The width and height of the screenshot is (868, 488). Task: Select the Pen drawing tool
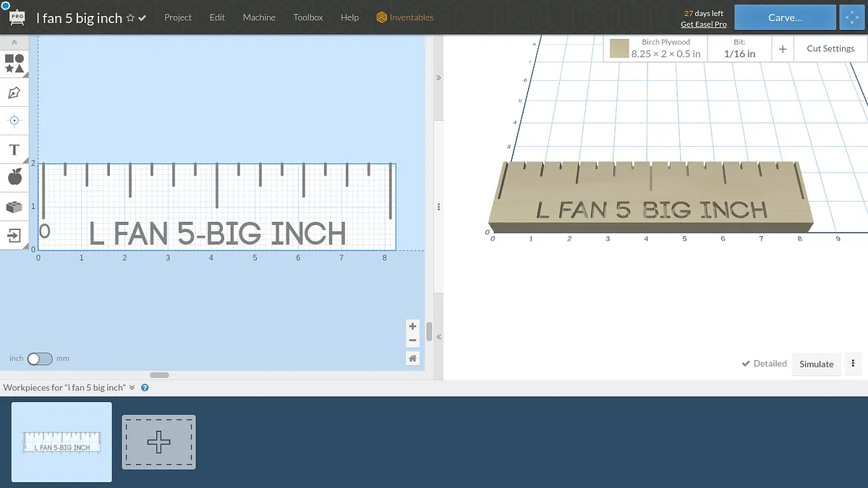click(x=14, y=93)
